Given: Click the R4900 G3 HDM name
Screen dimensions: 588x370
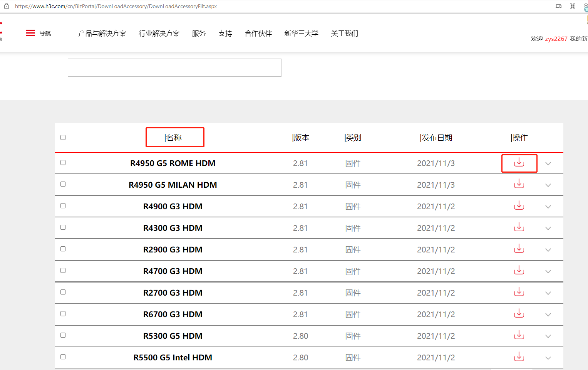Looking at the screenshot, I should [x=173, y=207].
